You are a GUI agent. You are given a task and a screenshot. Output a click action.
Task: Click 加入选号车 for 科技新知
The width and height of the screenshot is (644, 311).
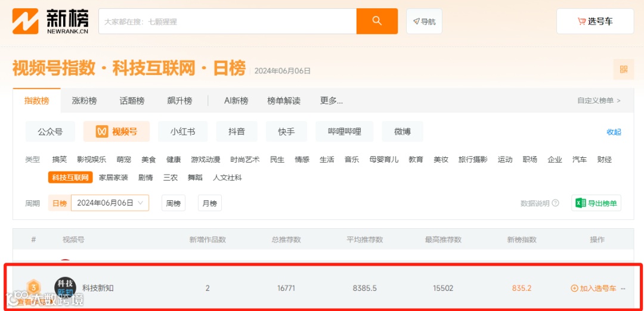pos(593,288)
